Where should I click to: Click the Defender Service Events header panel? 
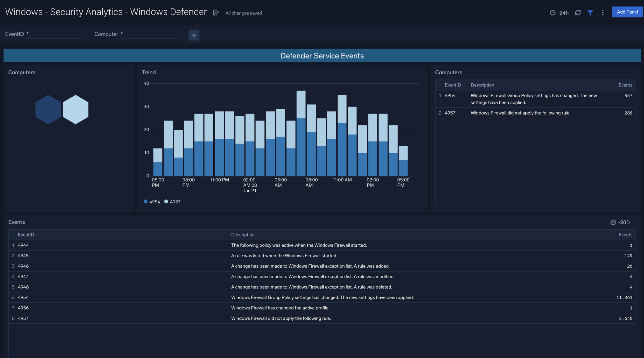(322, 55)
